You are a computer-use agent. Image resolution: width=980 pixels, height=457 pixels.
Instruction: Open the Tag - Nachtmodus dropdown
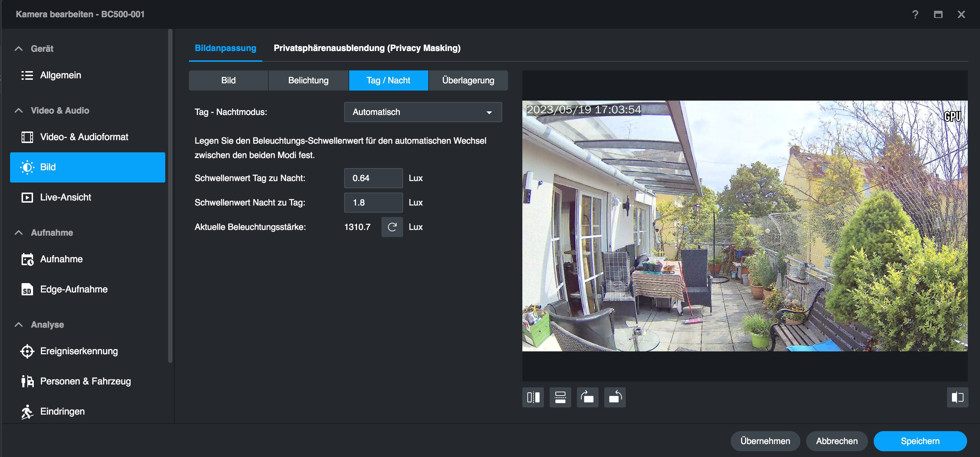click(x=423, y=112)
